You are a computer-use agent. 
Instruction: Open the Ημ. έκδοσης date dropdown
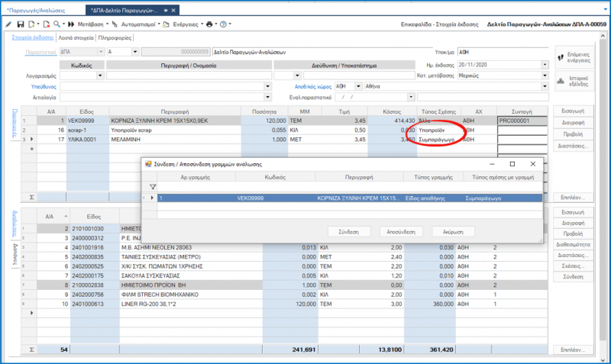[x=545, y=65]
